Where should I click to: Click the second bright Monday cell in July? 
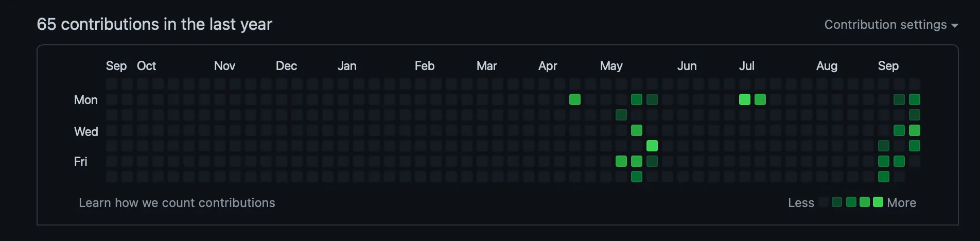click(760, 99)
